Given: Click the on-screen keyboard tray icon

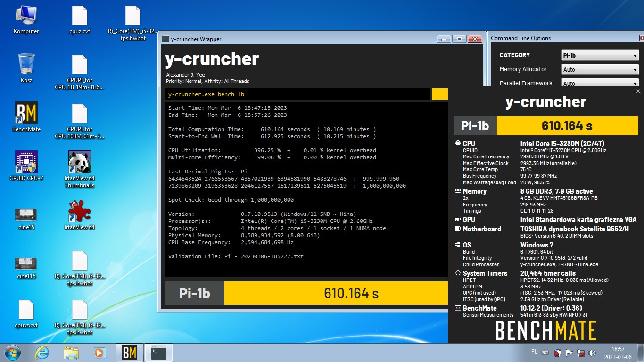Looking at the screenshot, I should 545,353.
